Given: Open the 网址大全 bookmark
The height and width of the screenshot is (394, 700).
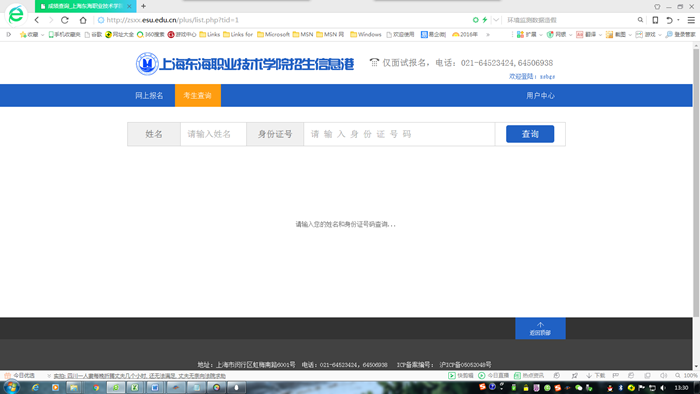Looking at the screenshot, I should pos(120,34).
